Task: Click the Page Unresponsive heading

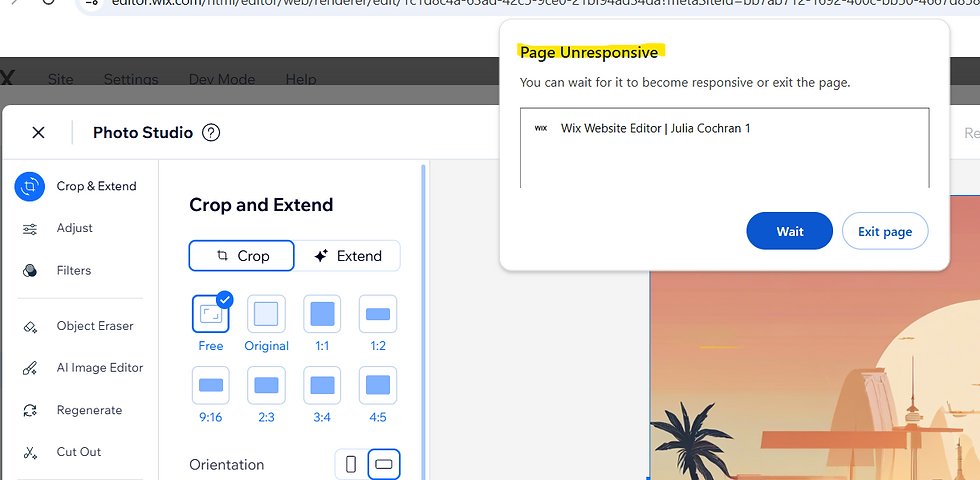Action: pyautogui.click(x=589, y=52)
